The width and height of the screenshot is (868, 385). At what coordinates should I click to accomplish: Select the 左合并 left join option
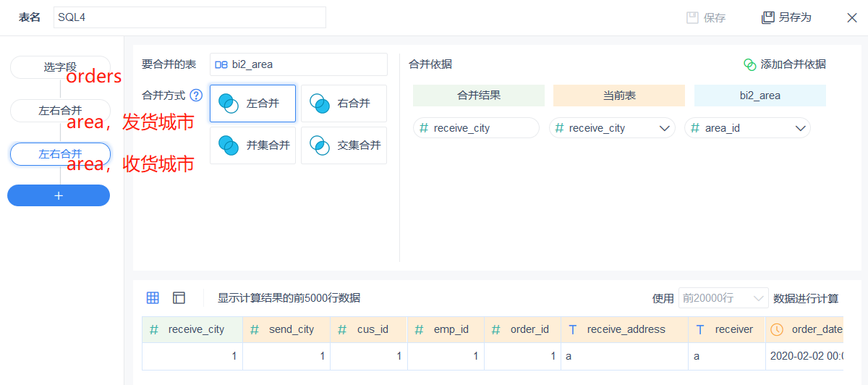coord(252,103)
